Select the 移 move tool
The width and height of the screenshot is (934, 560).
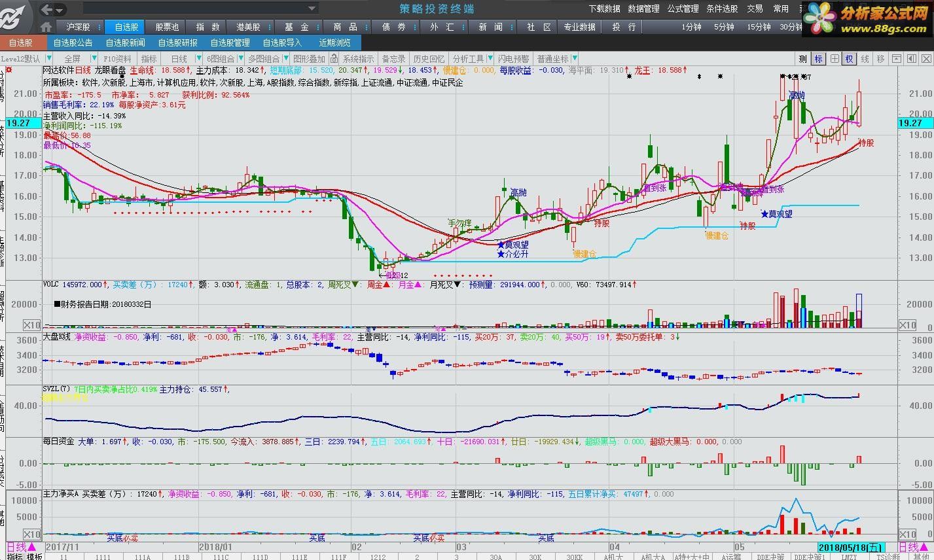point(880,59)
